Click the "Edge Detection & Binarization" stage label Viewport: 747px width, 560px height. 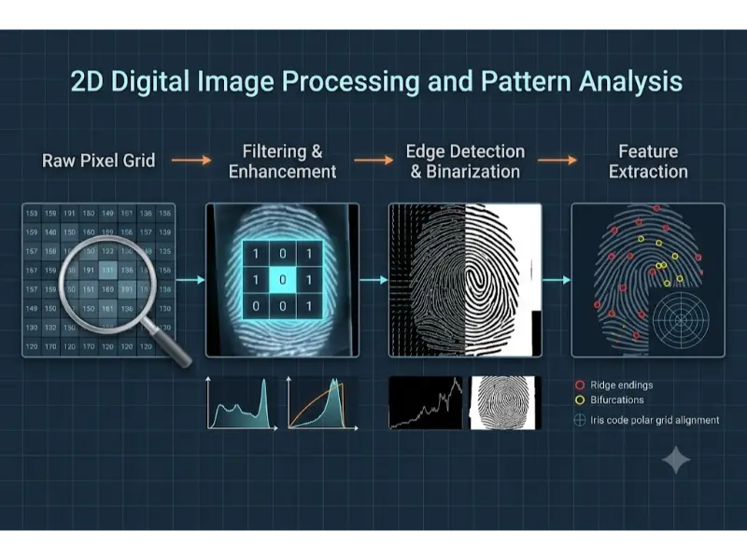tap(465, 161)
